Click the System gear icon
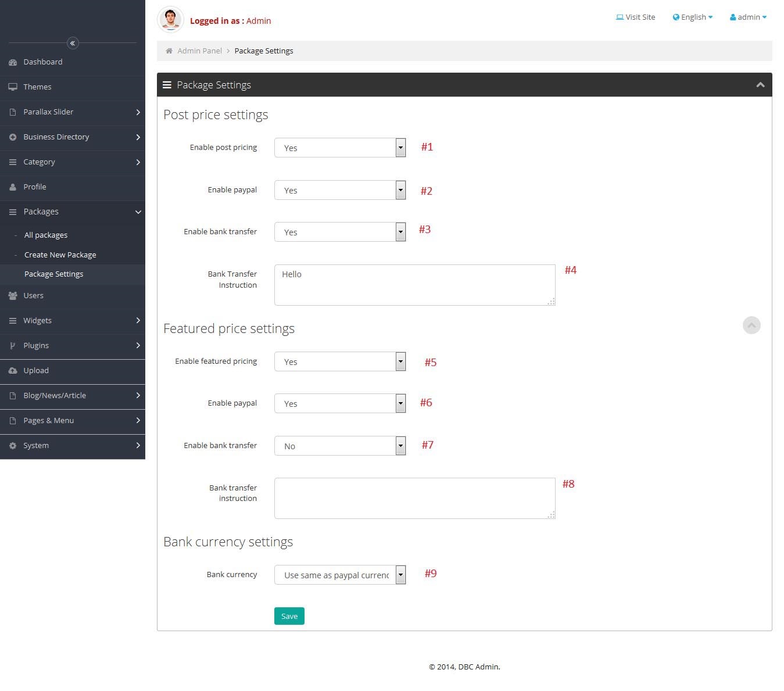 (x=13, y=446)
